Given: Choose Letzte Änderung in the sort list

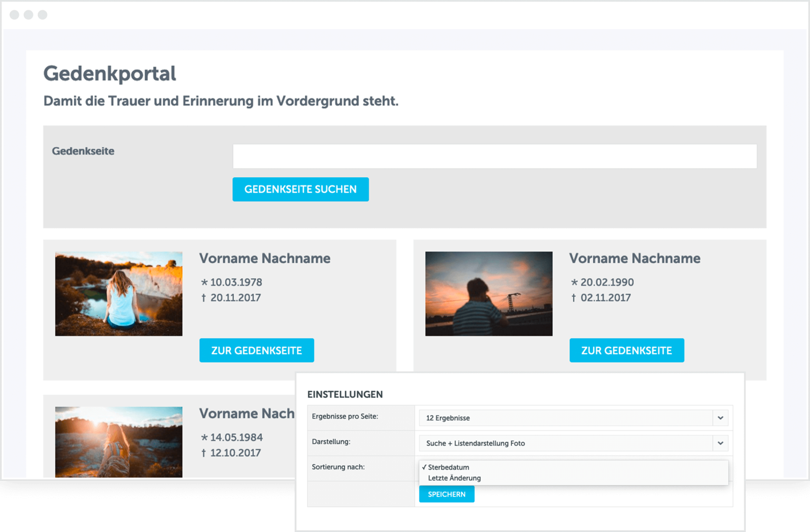Looking at the screenshot, I should (454, 478).
